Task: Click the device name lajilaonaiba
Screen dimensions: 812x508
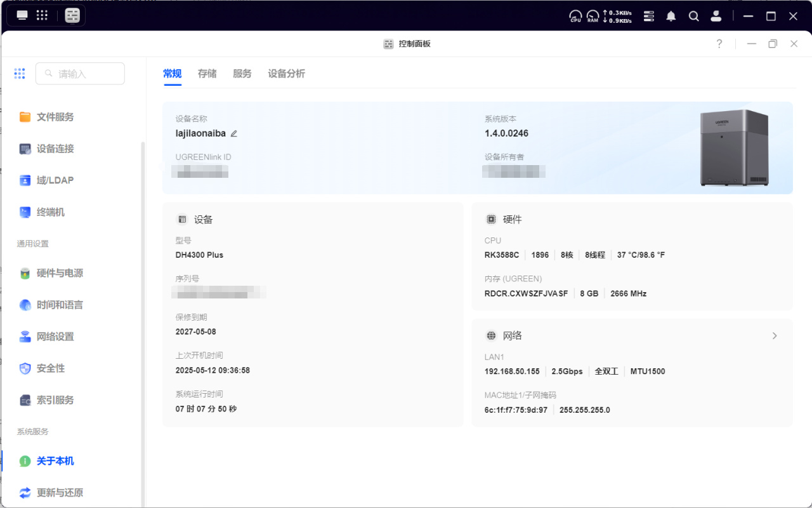Action: [201, 133]
